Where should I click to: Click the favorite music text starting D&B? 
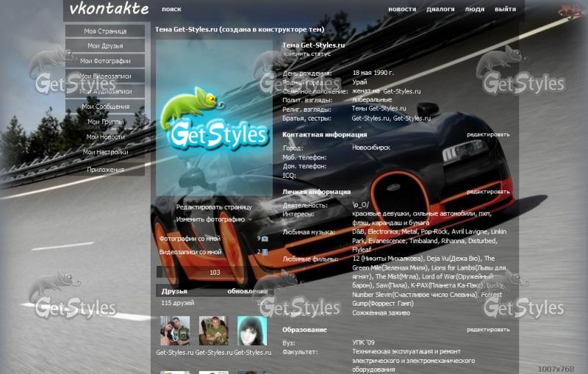click(429, 240)
